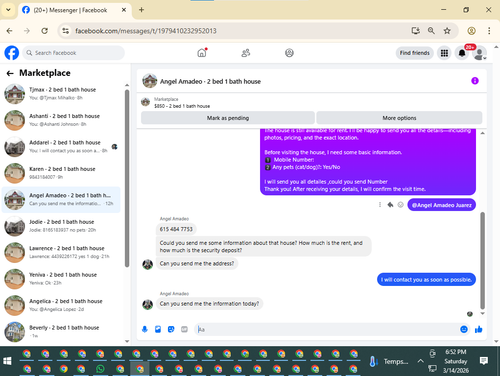Click 'Can you send me the information today?' message
The image size is (500, 376).
209,303
